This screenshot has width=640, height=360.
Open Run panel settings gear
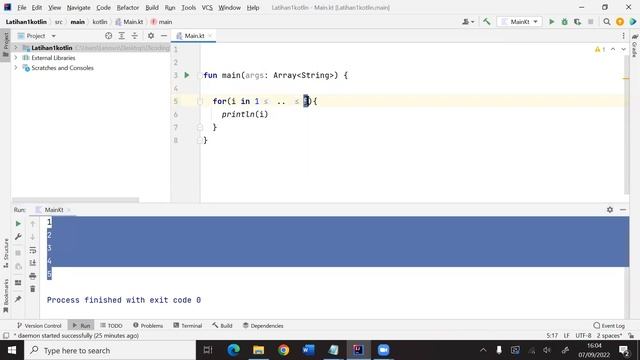pos(610,209)
